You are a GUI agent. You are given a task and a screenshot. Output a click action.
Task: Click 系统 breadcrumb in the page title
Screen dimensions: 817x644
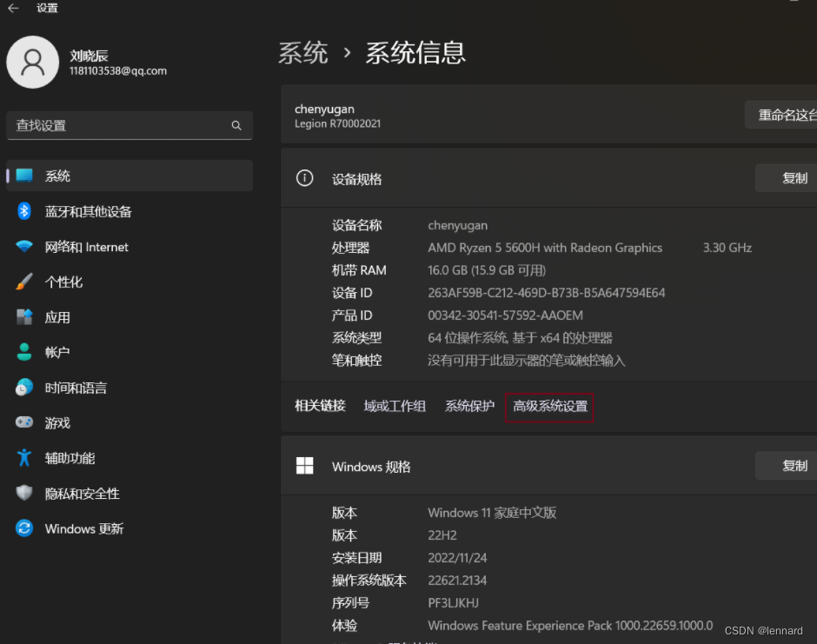pyautogui.click(x=303, y=53)
